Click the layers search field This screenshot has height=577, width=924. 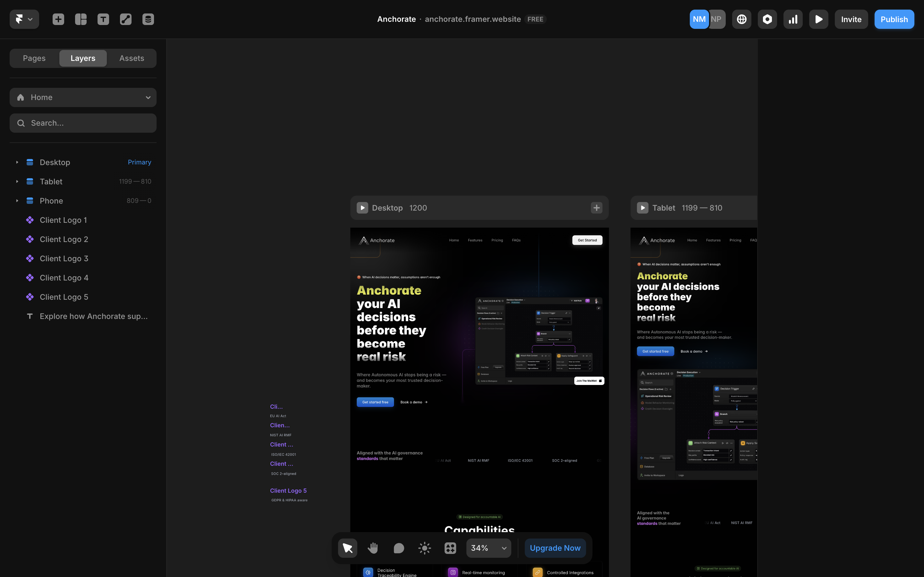83,123
